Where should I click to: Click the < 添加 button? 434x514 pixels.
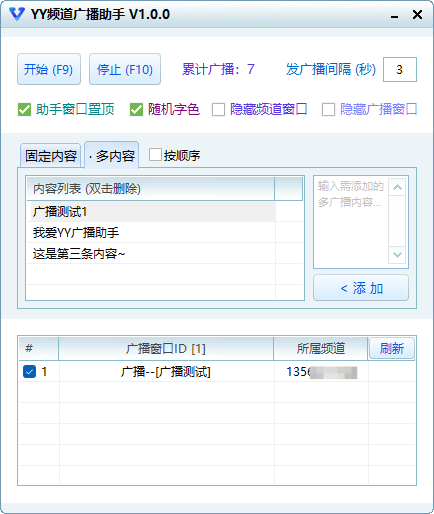tap(361, 288)
